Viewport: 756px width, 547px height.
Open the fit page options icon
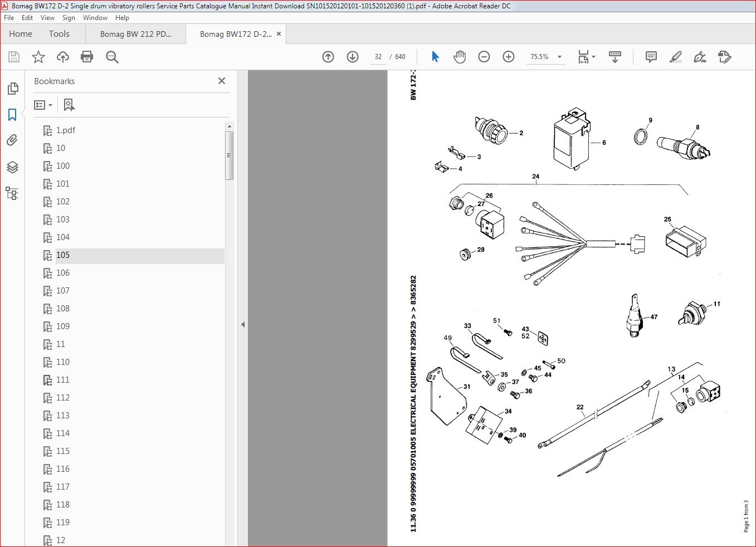[x=586, y=57]
